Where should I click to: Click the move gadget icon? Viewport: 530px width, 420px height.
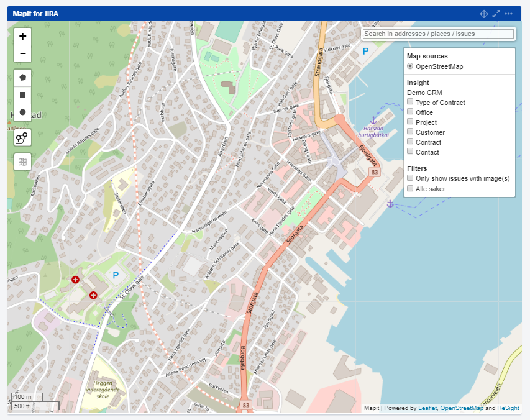[484, 14]
